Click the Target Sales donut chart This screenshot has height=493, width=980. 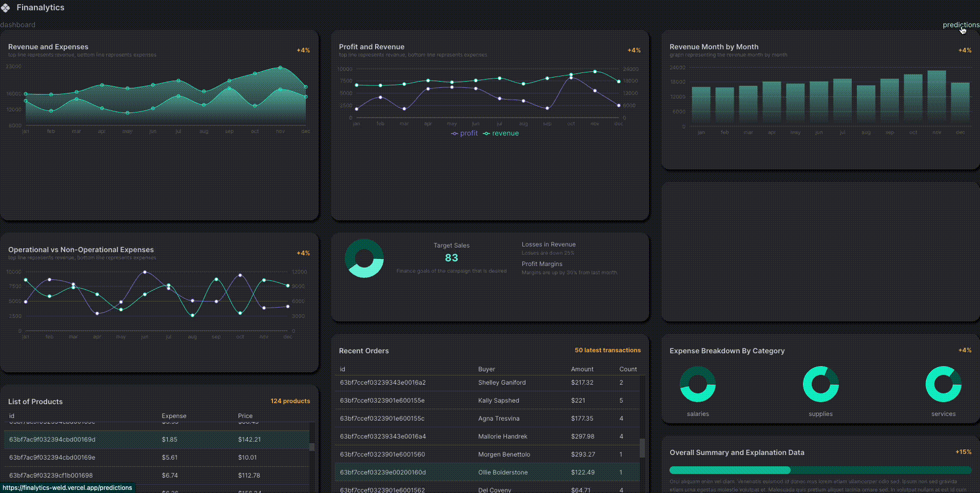(x=364, y=258)
